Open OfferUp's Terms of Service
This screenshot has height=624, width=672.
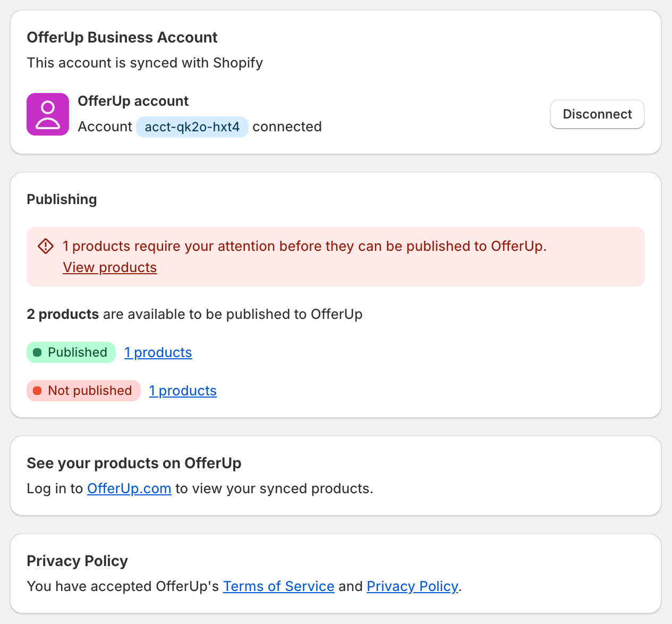point(278,586)
